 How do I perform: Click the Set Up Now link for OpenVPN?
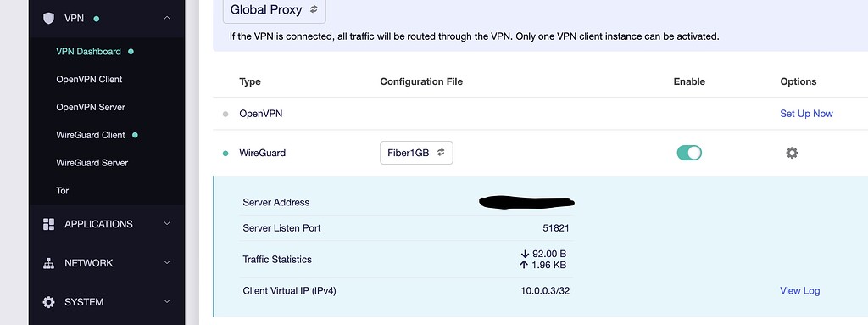806,114
